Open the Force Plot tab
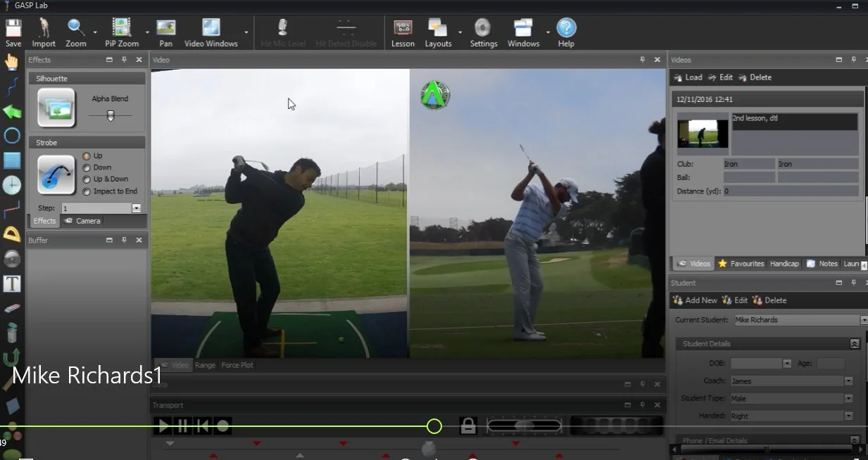The height and width of the screenshot is (460, 868). coord(237,365)
